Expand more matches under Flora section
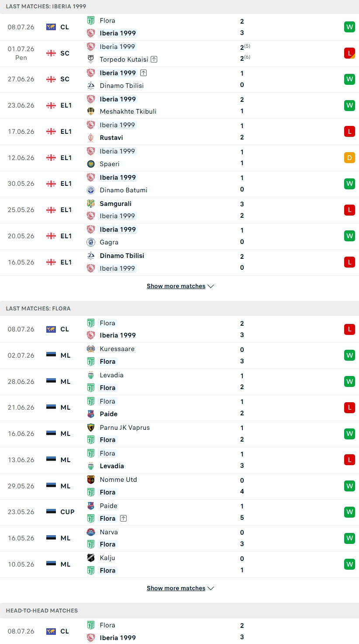The image size is (359, 644). [x=180, y=588]
